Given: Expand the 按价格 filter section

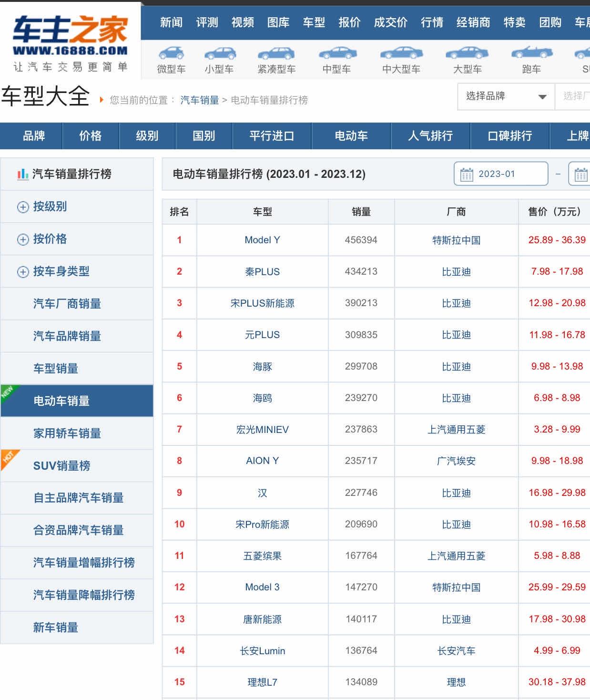Looking at the screenshot, I should tap(23, 239).
